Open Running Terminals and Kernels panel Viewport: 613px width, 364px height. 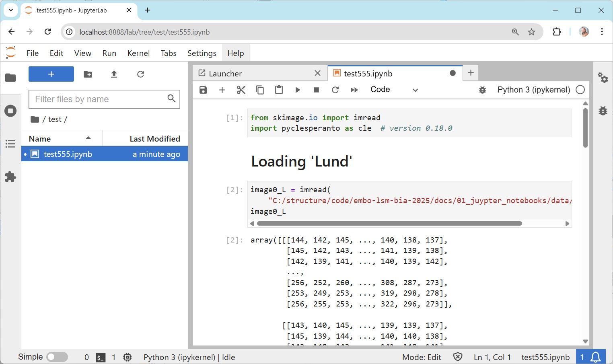(10, 111)
